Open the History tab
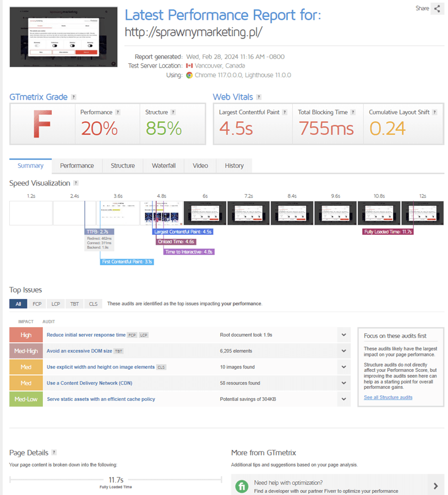 234,166
